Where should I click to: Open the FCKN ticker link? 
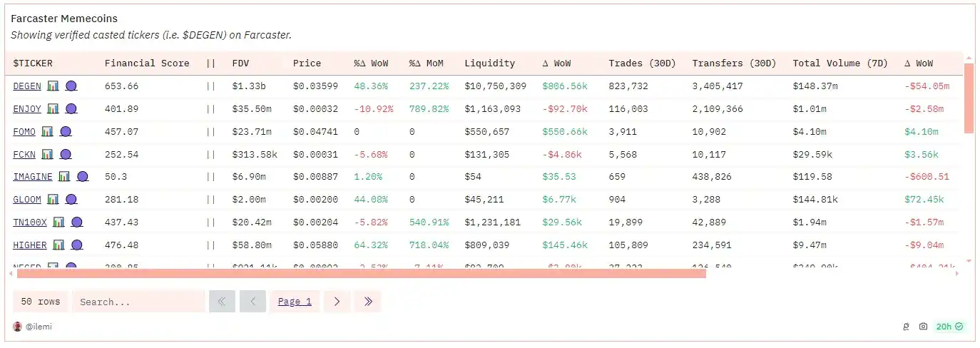(24, 155)
